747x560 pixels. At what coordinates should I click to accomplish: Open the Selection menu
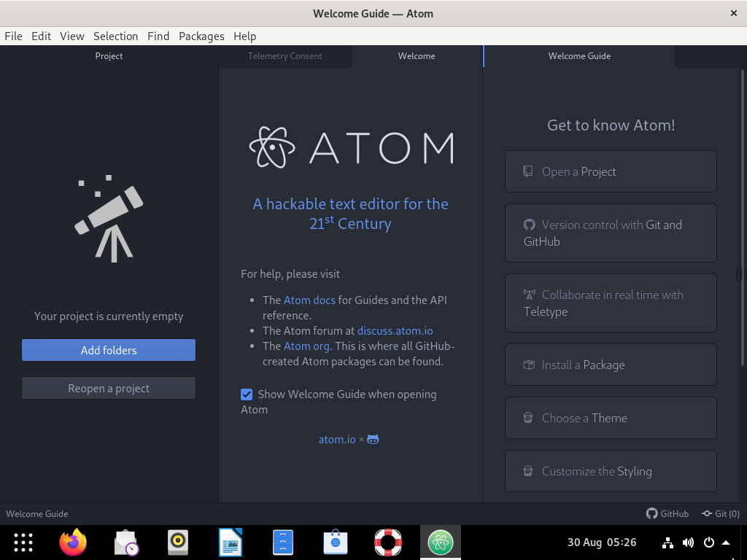[x=116, y=36]
